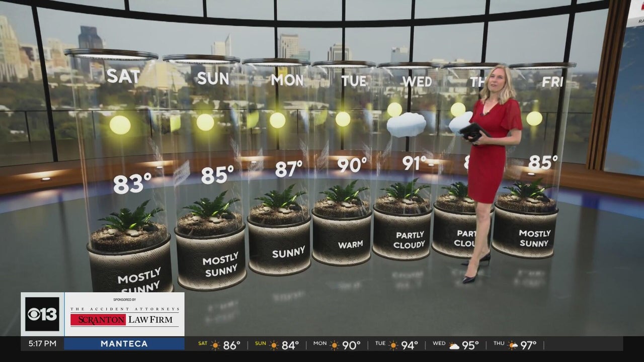Click the WARM label on Tuesday planter
This screenshot has height=362, width=644.
(351, 245)
